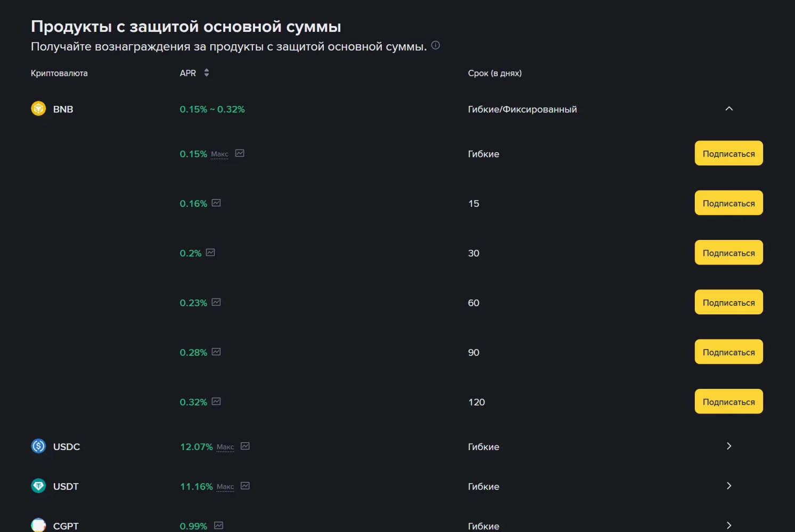The height and width of the screenshot is (532, 795).
Task: Subscribe to the 15-day BNB product
Action: (x=728, y=203)
